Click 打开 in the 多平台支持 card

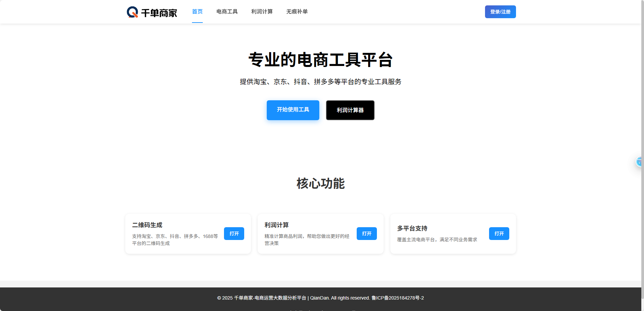pos(499,234)
